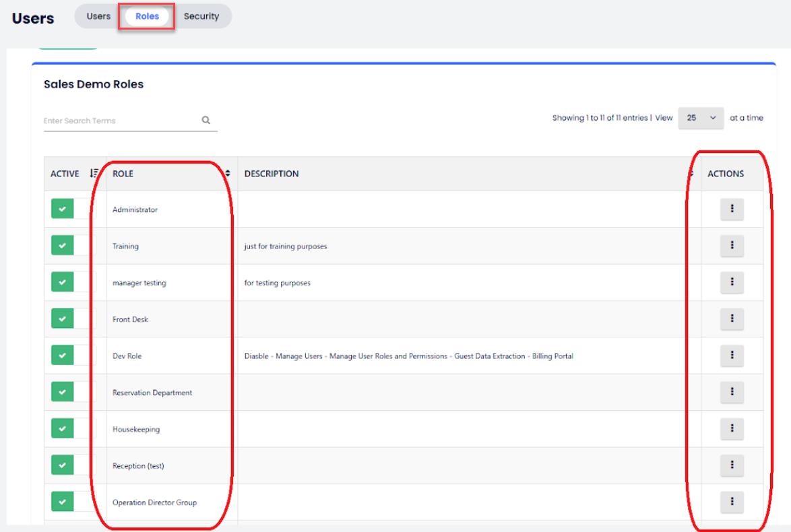Sort table by the Active column
Viewport: 791px width, 532px height.
[94, 174]
